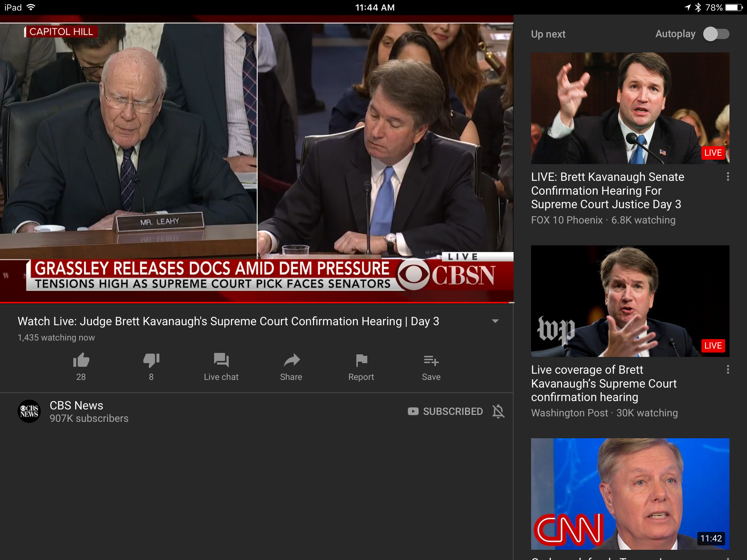Toggle the Autoplay switch
The height and width of the screenshot is (560, 747).
pos(716,34)
